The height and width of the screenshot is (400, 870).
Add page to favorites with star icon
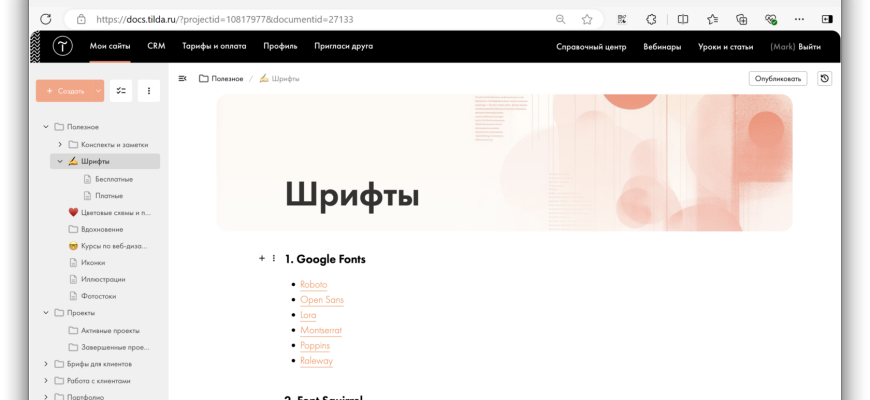[x=587, y=19]
